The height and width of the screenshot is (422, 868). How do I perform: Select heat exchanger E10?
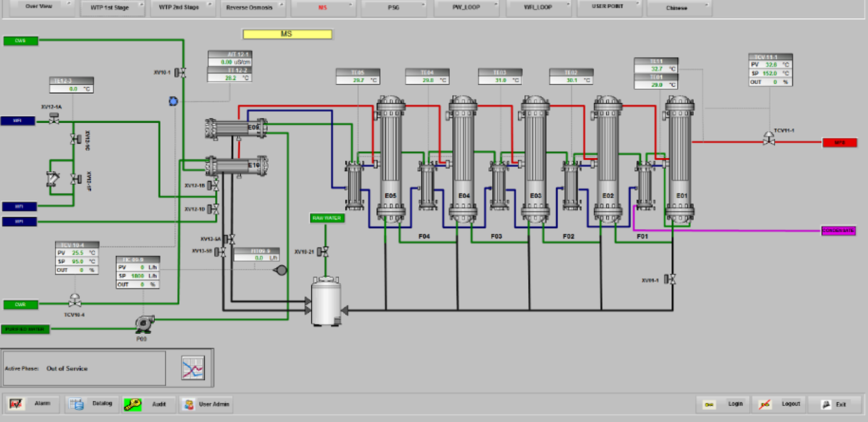pos(237,166)
